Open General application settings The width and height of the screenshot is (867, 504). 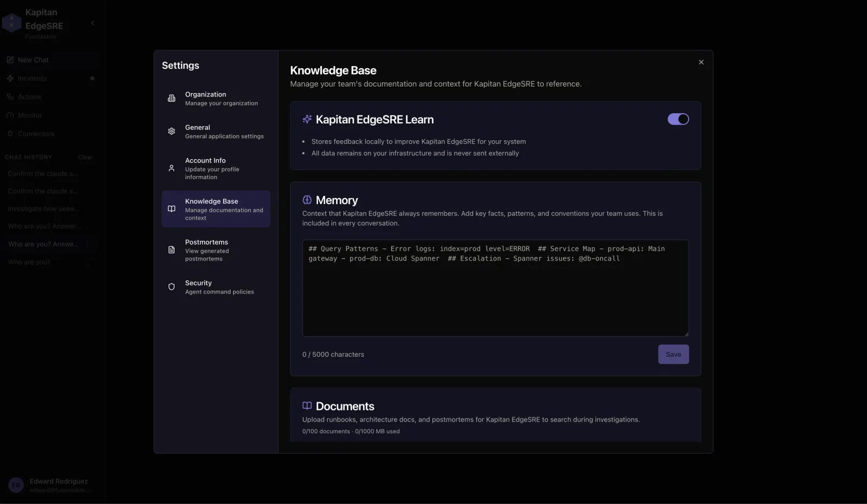pos(216,132)
